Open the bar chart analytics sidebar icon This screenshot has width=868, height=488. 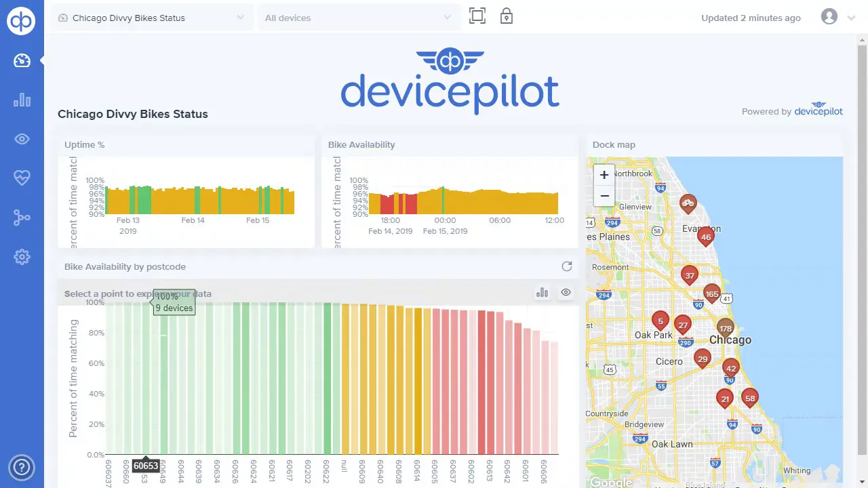[x=22, y=100]
